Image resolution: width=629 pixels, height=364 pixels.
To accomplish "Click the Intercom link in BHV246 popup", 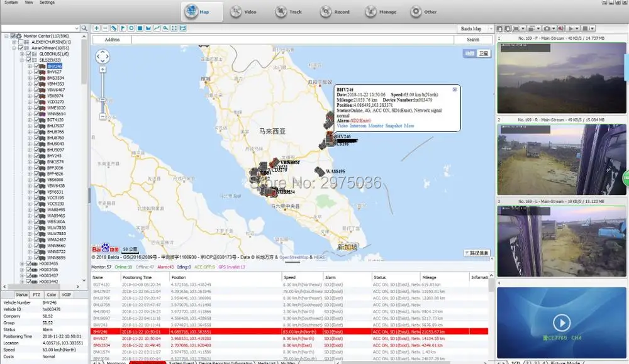I will (358, 126).
